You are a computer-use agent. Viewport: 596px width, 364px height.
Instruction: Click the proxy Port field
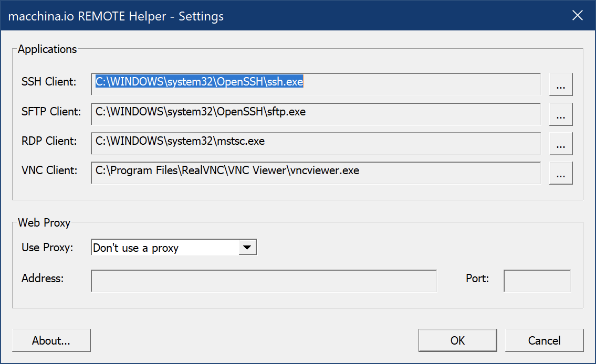[x=537, y=281]
